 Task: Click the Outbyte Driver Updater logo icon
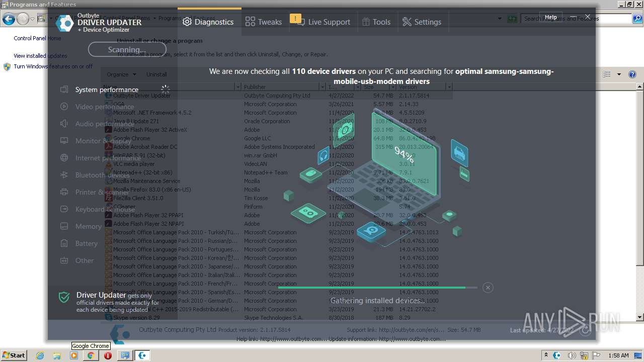click(x=65, y=22)
